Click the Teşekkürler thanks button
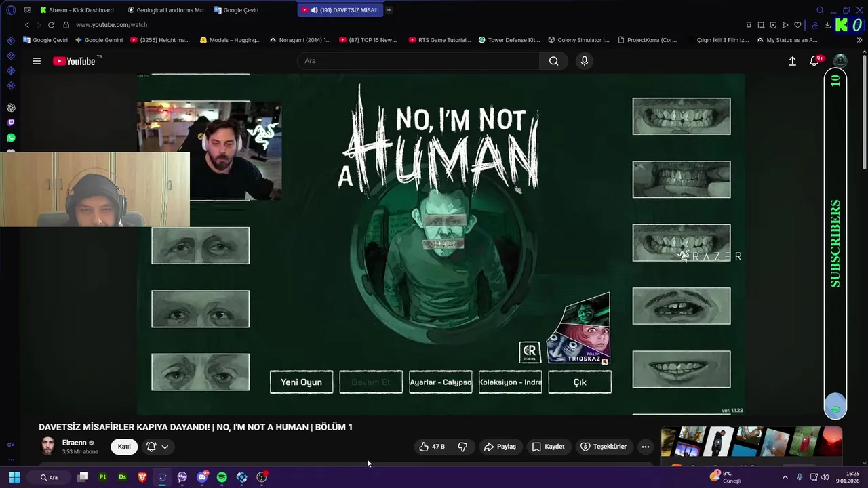This screenshot has width=868, height=488. click(x=604, y=447)
